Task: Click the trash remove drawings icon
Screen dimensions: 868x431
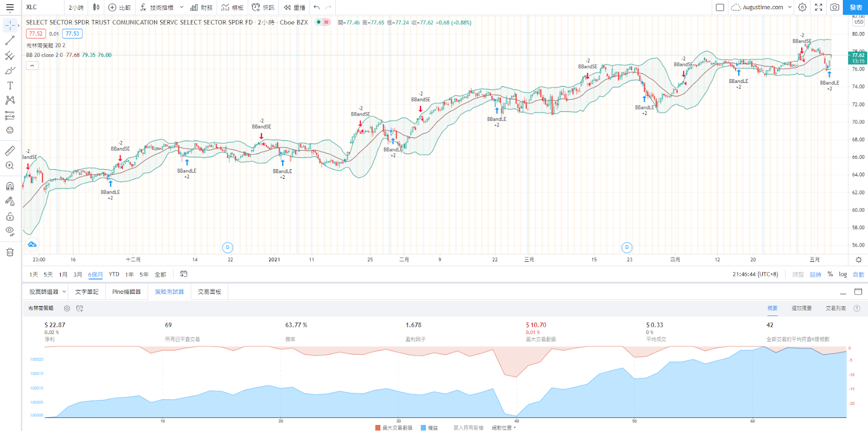Action: tap(10, 252)
